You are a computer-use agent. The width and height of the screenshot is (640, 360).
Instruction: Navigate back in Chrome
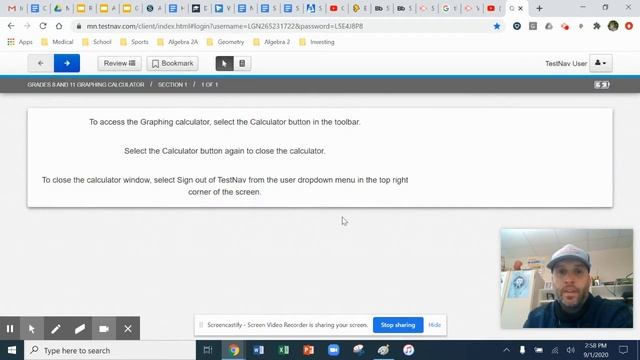point(11,26)
